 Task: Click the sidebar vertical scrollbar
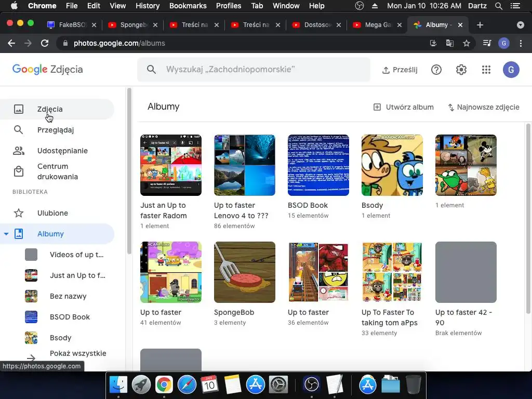point(129,171)
